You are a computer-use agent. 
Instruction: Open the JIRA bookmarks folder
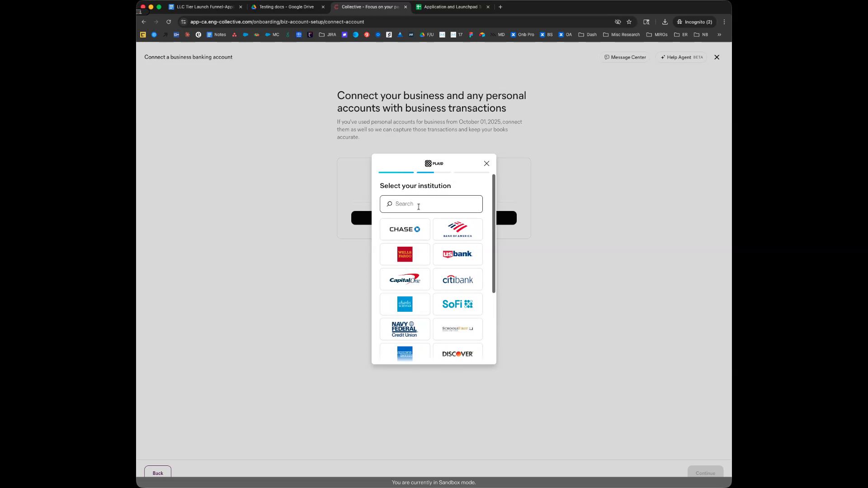click(x=327, y=35)
